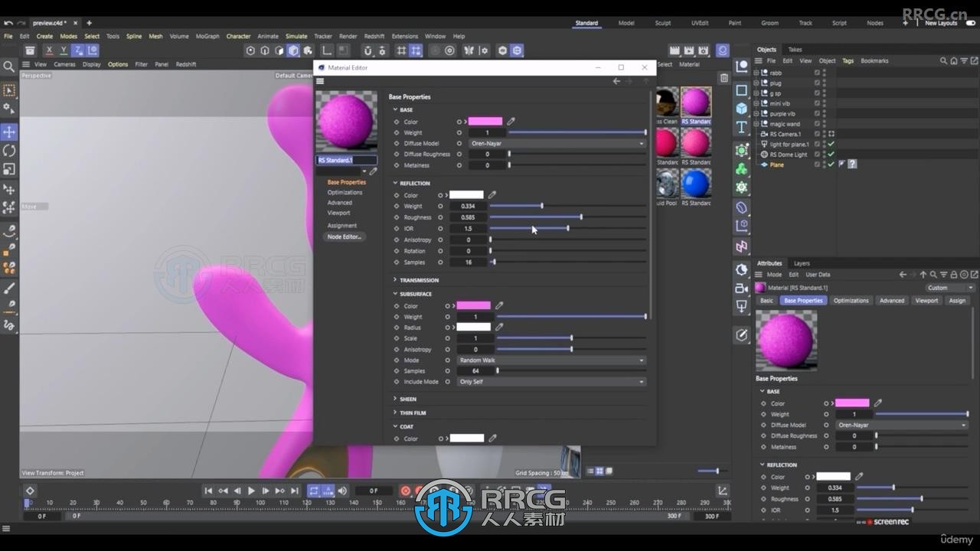Click the pencil icon beside material name field
This screenshot has width=980, height=551.
point(373,171)
